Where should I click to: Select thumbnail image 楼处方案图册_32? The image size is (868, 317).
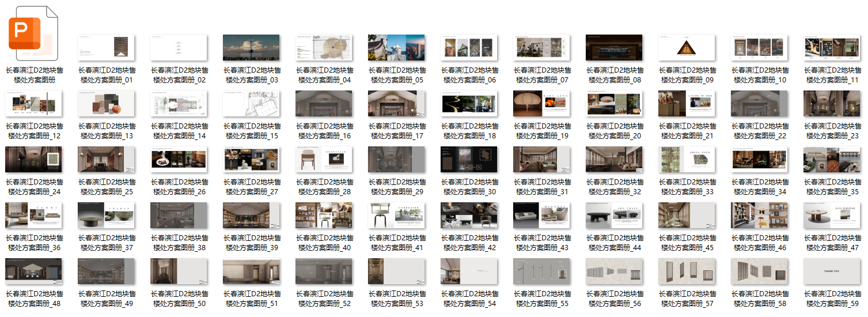pos(614,159)
